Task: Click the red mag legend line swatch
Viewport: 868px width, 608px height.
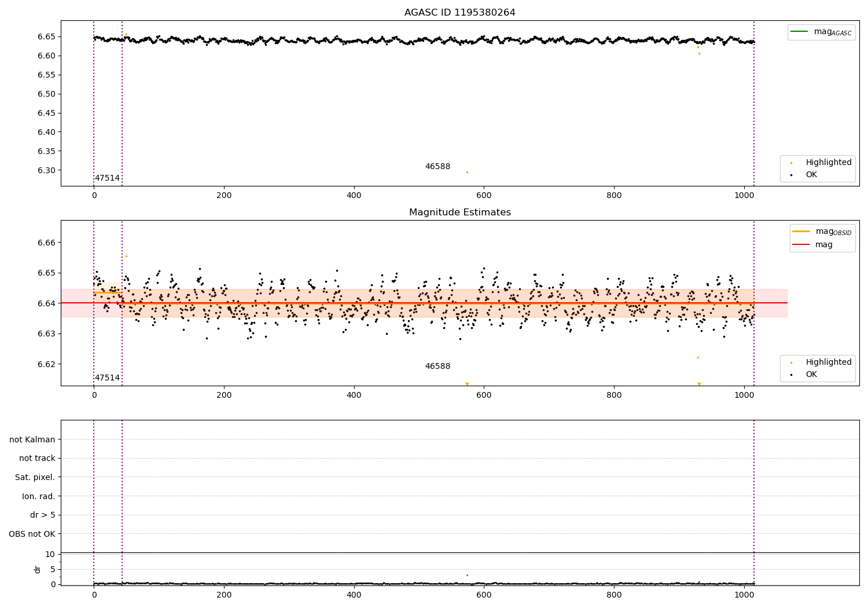Action: [x=801, y=244]
